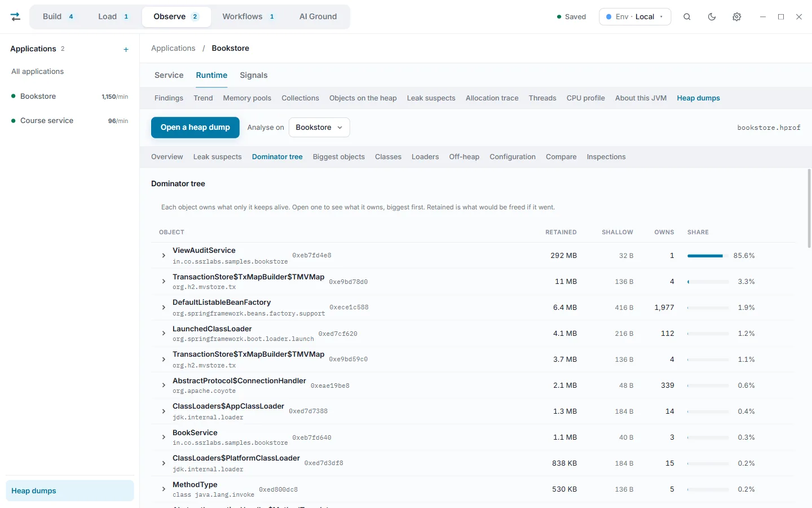Expand the AbstractProtocol$ConnectionHandler row
Viewport: 812px width, 508px height.
pos(164,386)
